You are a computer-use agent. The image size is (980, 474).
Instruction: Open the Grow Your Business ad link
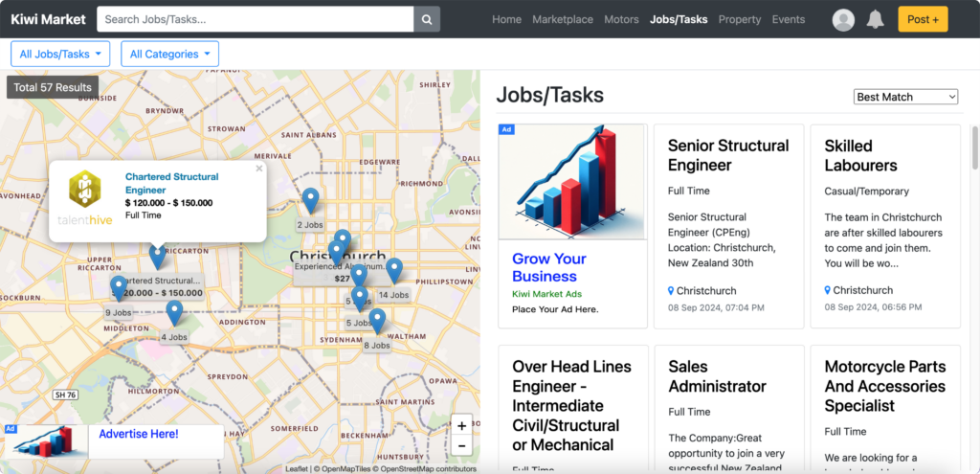pyautogui.click(x=549, y=267)
